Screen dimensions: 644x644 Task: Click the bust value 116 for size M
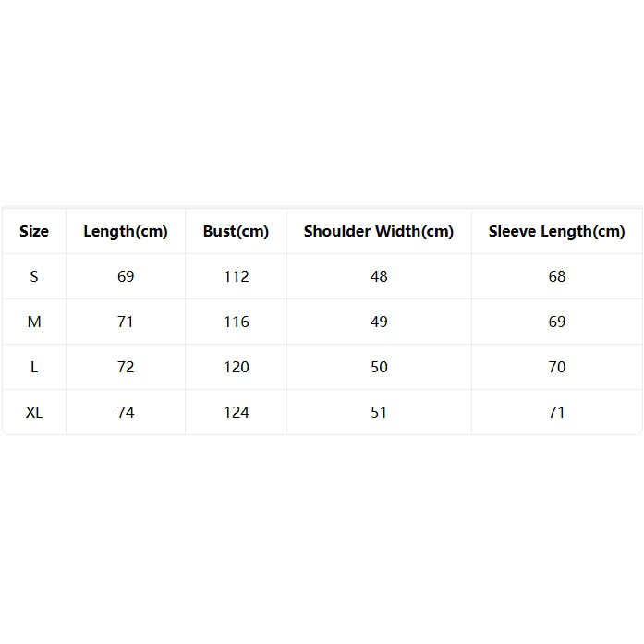pyautogui.click(x=237, y=322)
